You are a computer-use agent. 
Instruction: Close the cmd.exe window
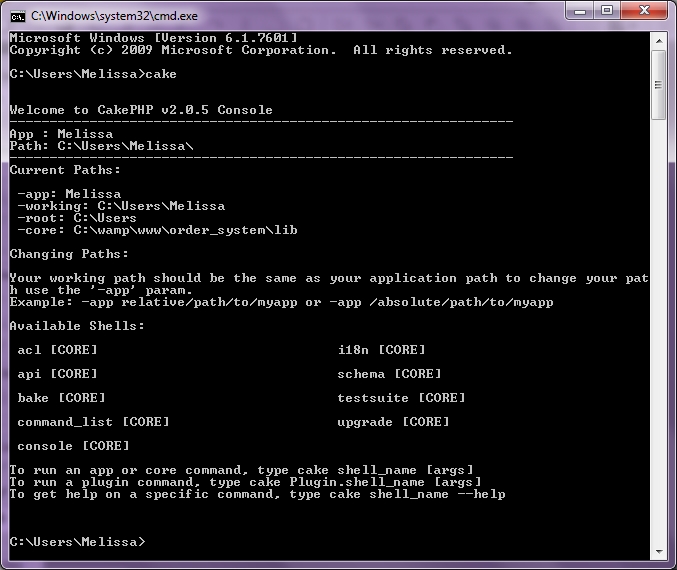644,11
